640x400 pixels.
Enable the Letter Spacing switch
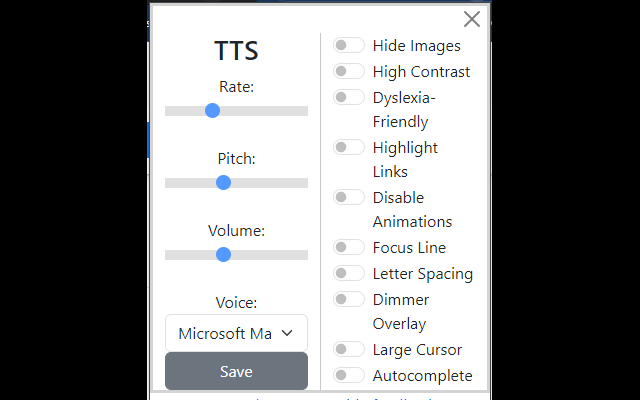point(348,273)
